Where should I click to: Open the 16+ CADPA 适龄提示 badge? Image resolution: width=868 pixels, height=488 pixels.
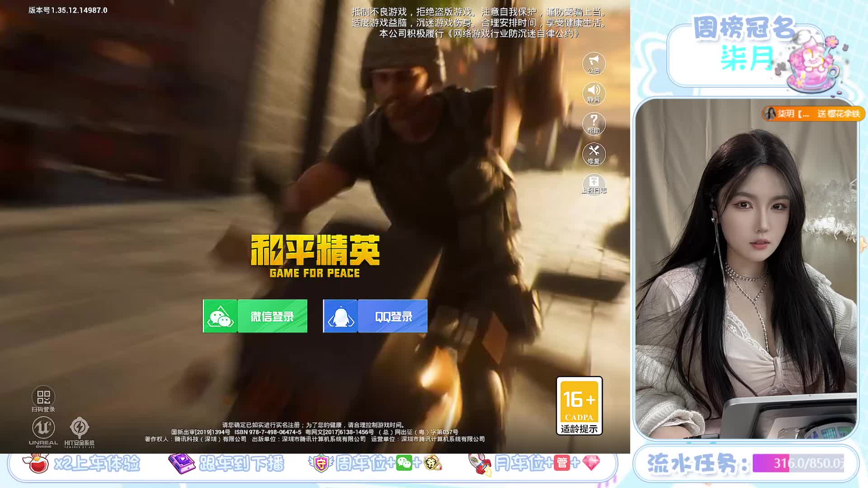(579, 405)
